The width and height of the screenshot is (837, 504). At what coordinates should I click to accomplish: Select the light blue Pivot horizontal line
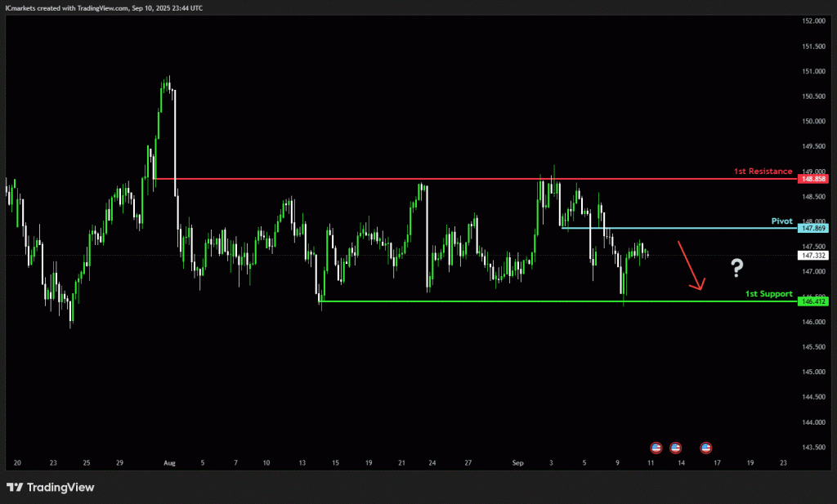click(x=679, y=228)
